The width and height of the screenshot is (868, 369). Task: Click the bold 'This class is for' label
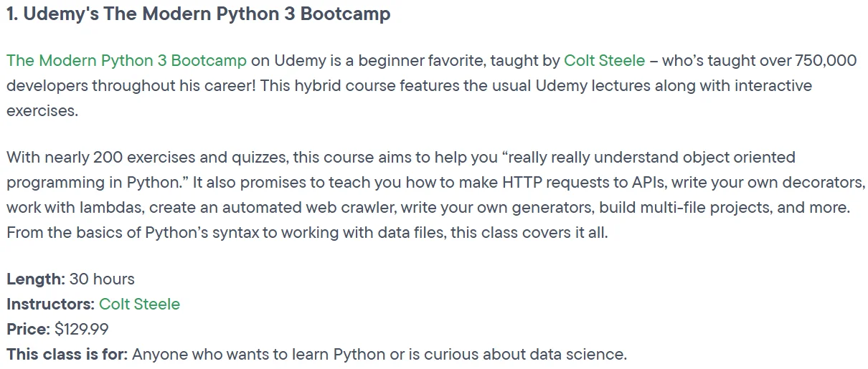67,354
